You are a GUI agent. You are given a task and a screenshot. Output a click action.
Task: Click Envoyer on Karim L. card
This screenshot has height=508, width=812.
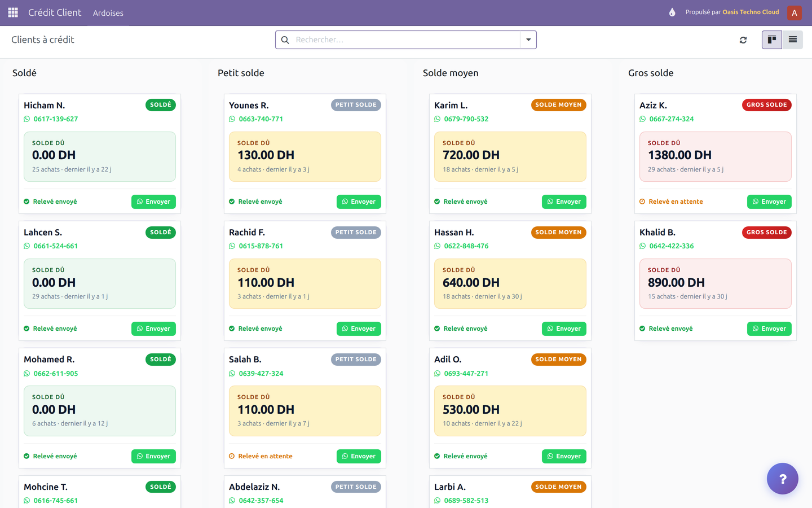coord(564,202)
